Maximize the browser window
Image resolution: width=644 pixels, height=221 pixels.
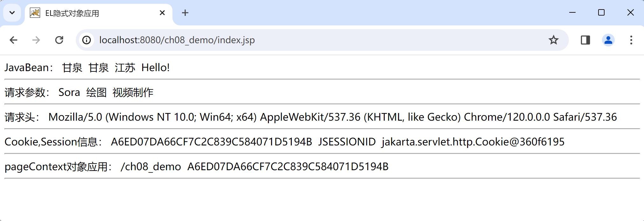(601, 13)
